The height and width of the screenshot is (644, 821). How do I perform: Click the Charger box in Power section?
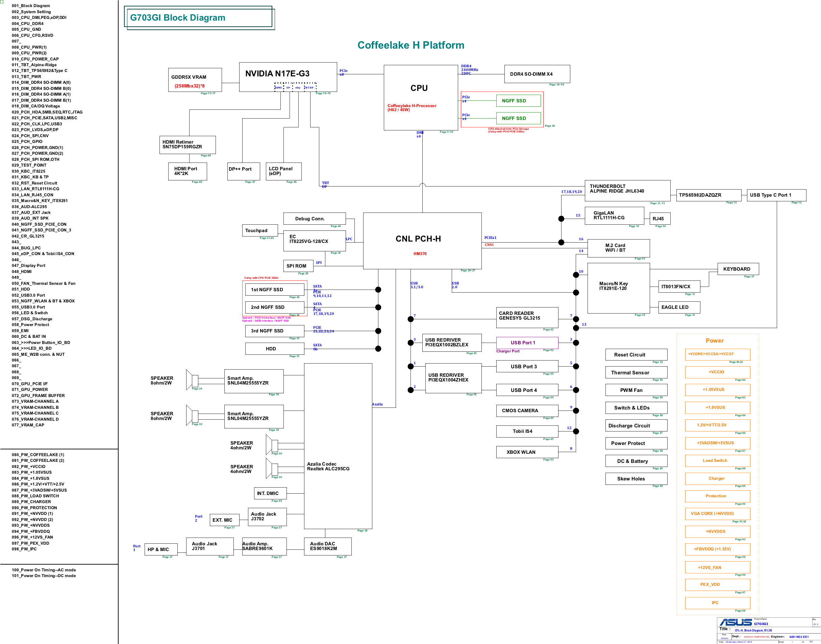[717, 479]
